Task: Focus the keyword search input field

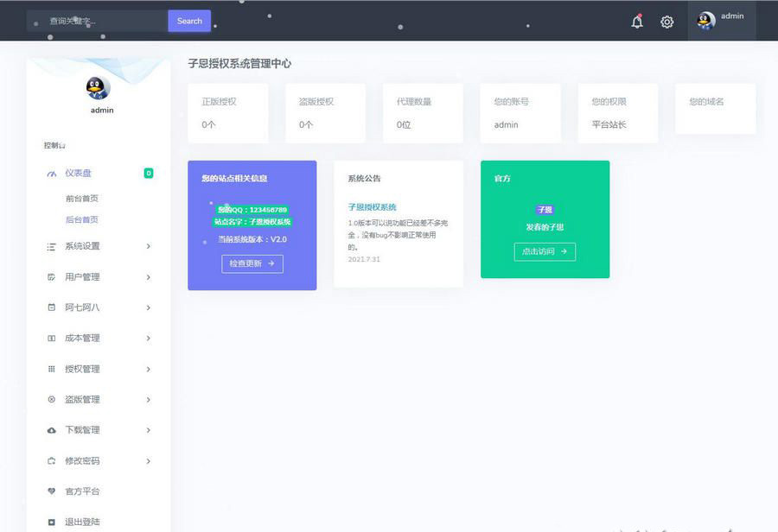Action: point(97,21)
